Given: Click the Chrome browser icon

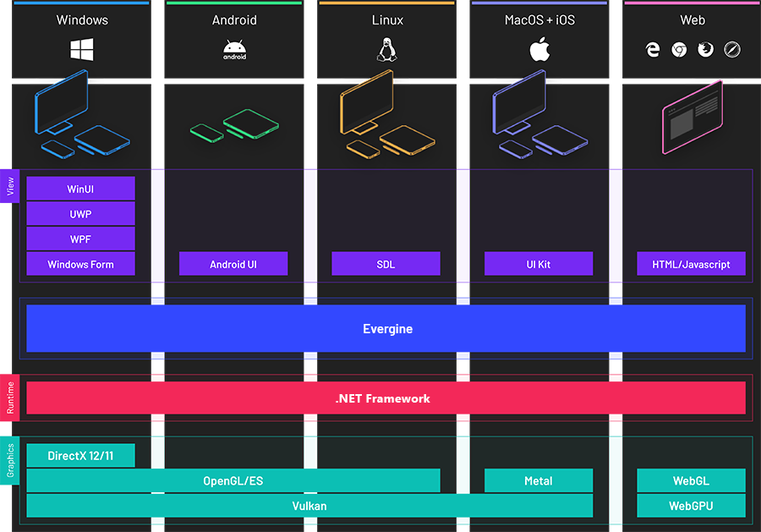Looking at the screenshot, I should click(x=679, y=50).
